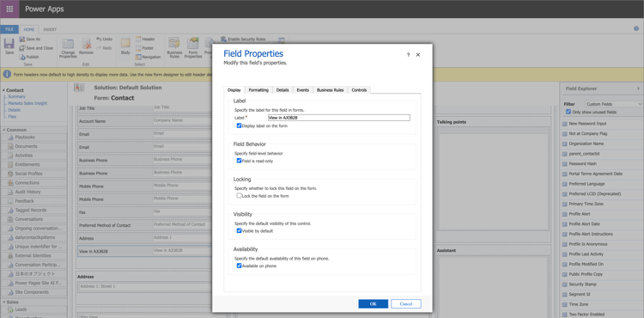
Task: Toggle the Field is read-only checkbox
Action: tap(239, 161)
